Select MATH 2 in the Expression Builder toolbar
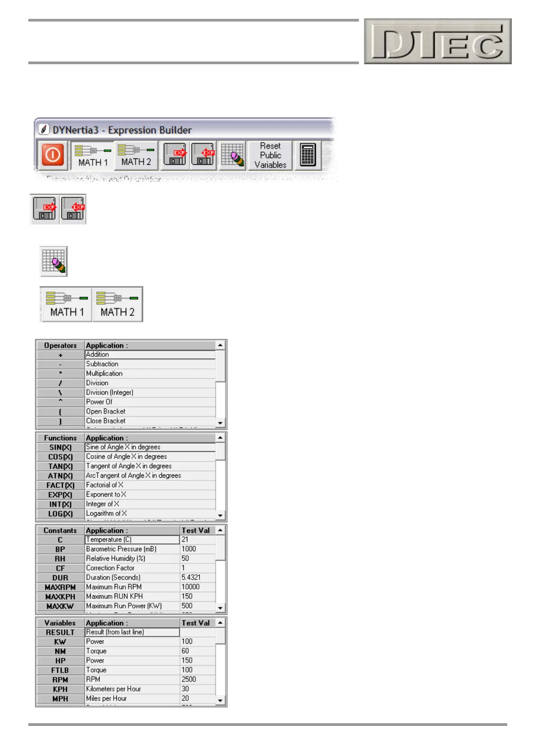Viewport: 535px width, 756px height. coord(136,155)
